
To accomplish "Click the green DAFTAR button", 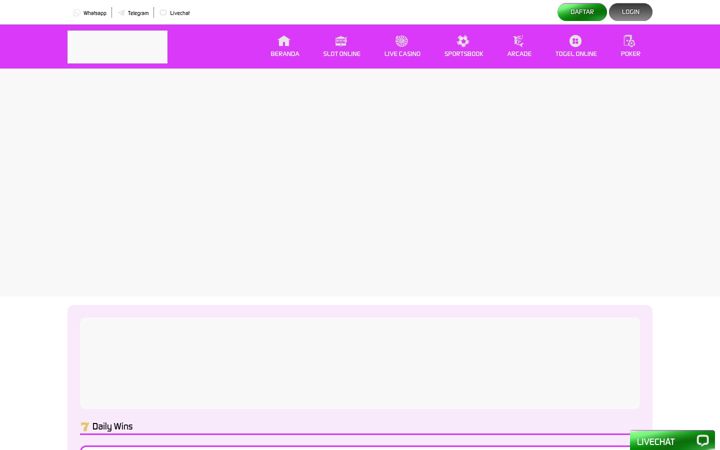I will [582, 12].
